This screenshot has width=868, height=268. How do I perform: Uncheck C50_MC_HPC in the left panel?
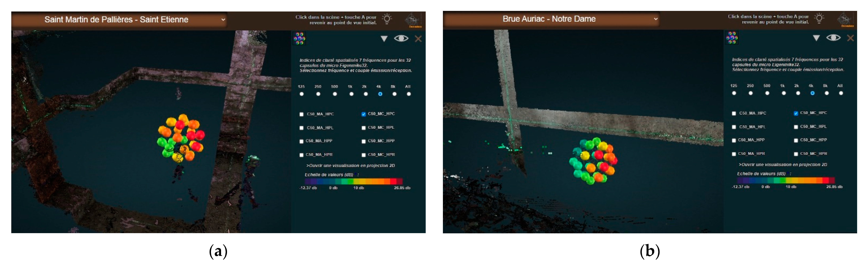point(364,114)
